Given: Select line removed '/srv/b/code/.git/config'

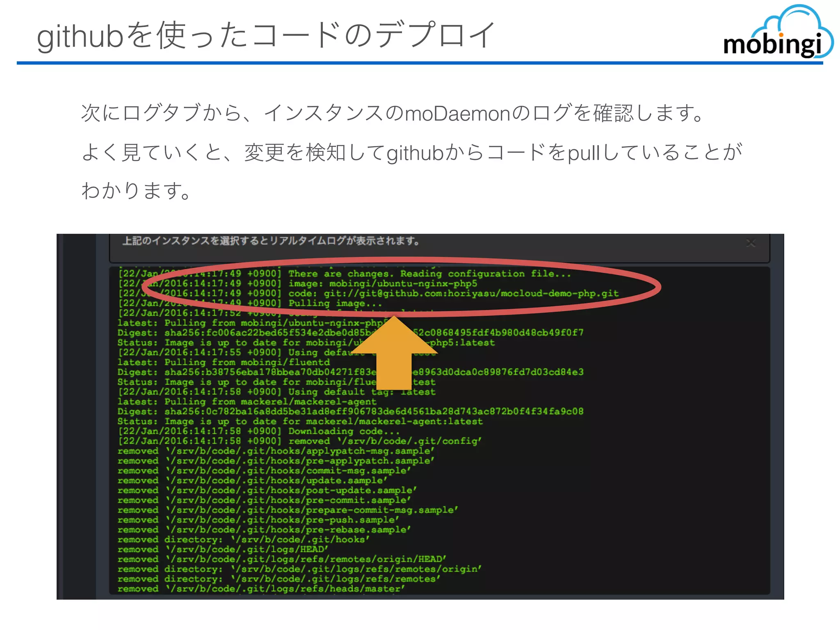Looking at the screenshot, I should point(300,441).
